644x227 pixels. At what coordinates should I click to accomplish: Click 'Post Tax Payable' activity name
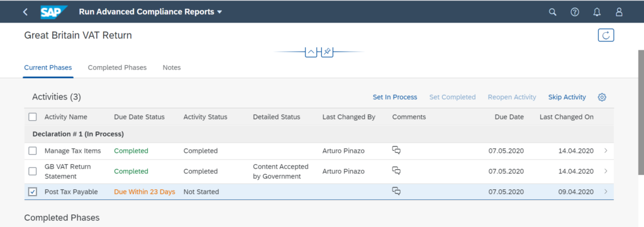point(71,192)
